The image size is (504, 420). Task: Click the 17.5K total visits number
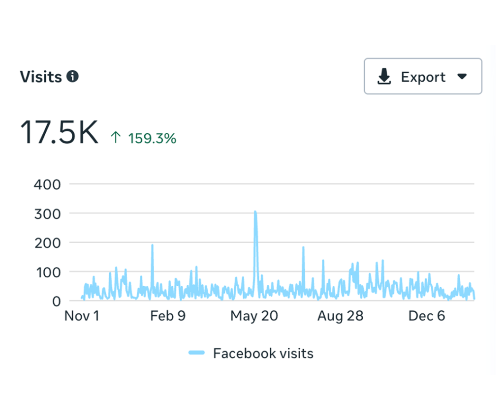[59, 133]
